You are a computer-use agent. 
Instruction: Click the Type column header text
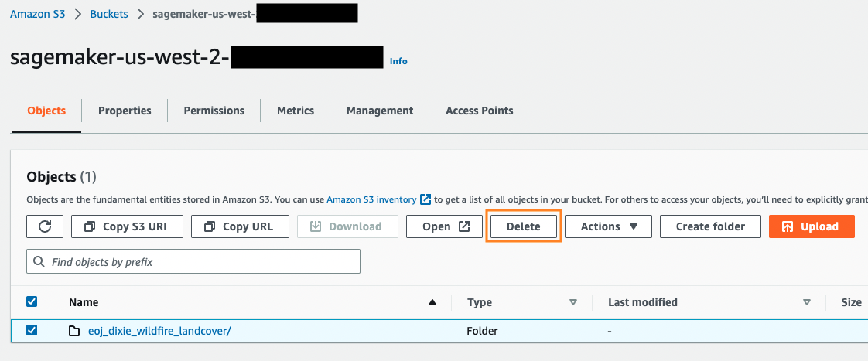tap(480, 302)
